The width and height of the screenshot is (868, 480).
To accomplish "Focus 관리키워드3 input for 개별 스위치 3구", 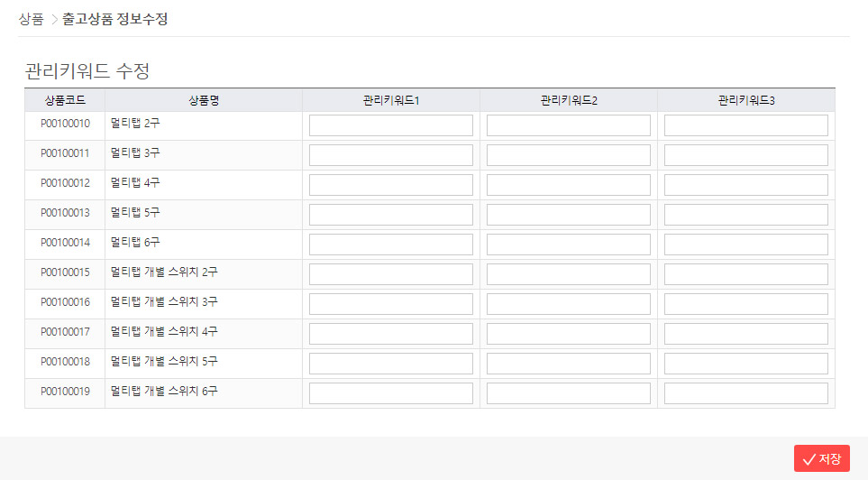I will (745, 304).
